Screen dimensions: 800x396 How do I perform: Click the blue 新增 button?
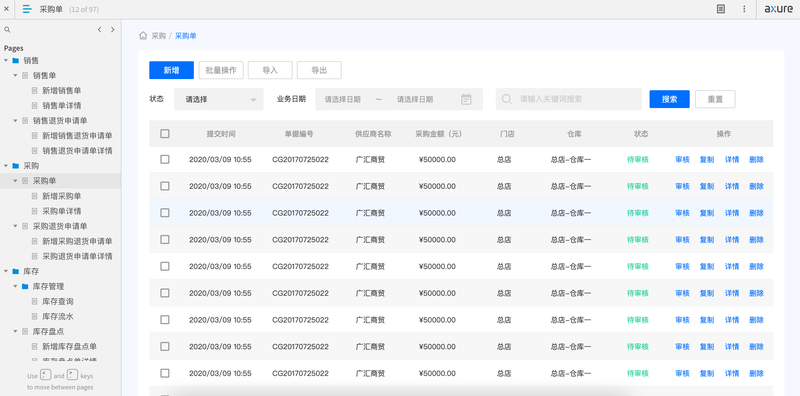coord(171,70)
